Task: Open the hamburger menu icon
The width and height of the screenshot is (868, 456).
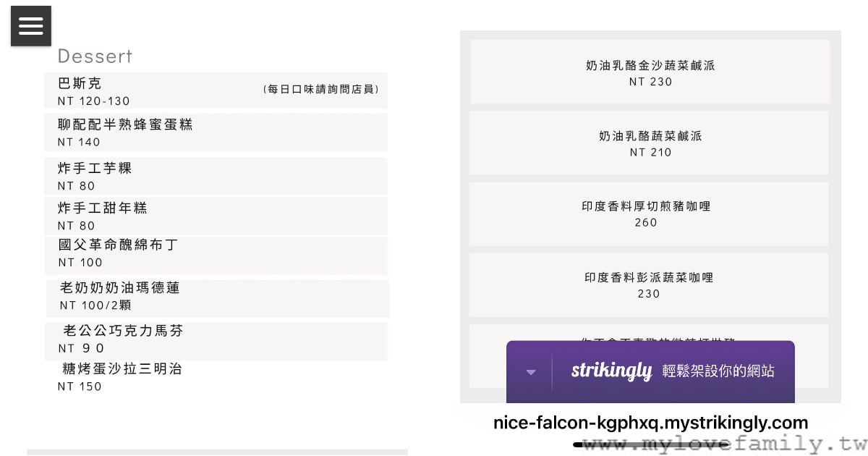Action: click(x=30, y=26)
